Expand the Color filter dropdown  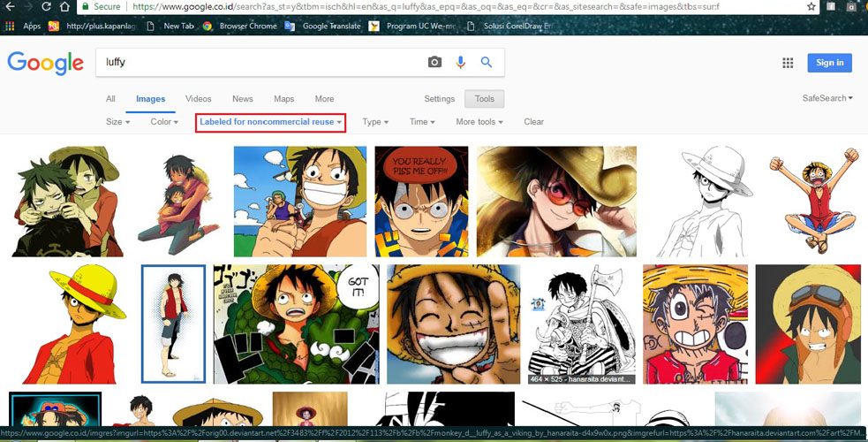pos(164,122)
